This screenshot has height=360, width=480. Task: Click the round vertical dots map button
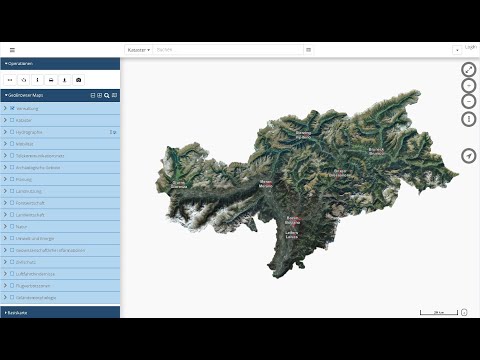pos(469,119)
